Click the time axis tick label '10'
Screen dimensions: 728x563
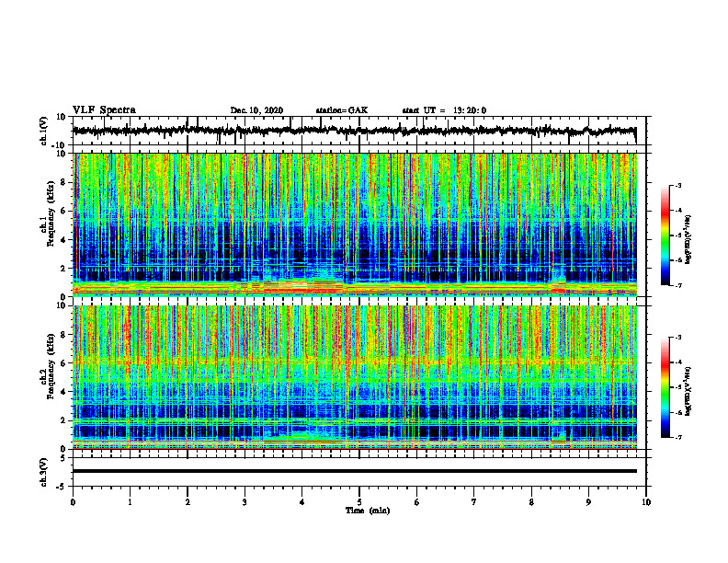[x=646, y=502]
